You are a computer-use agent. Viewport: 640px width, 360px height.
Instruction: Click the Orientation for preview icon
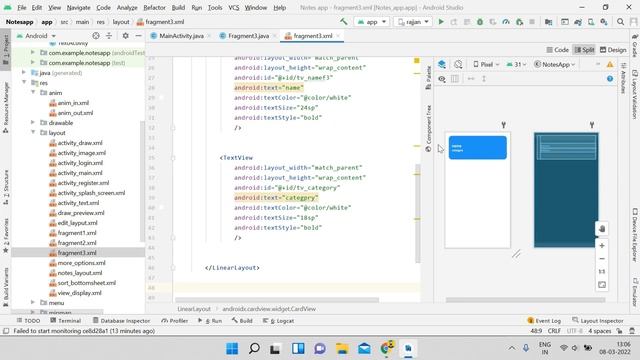tap(458, 64)
